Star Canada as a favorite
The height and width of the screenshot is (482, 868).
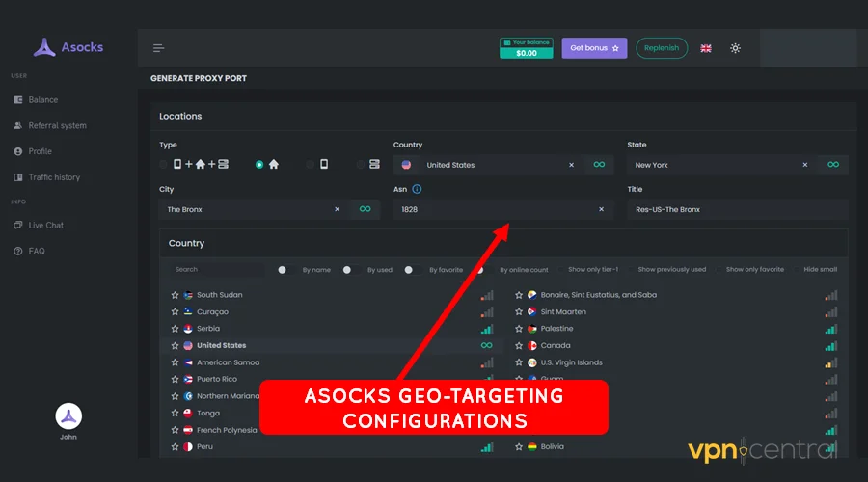click(519, 345)
